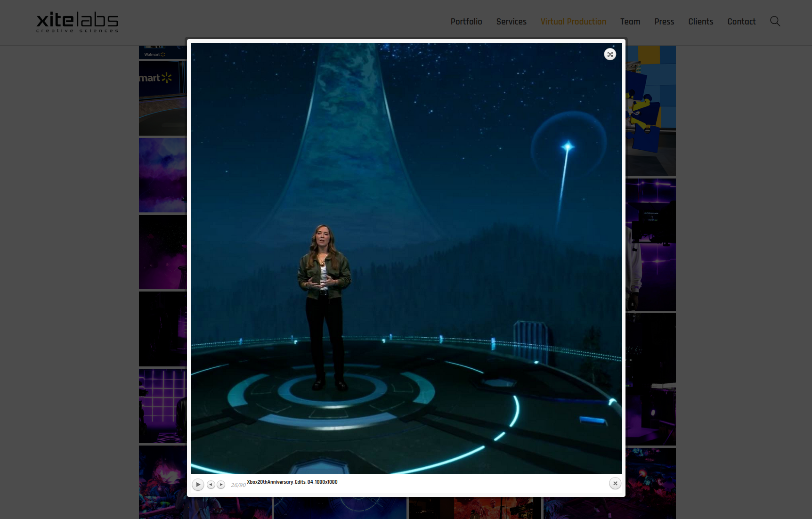Viewport: 812px width, 519px height.
Task: Open the purple grid wall thumbnail at left
Action: tap(162, 406)
